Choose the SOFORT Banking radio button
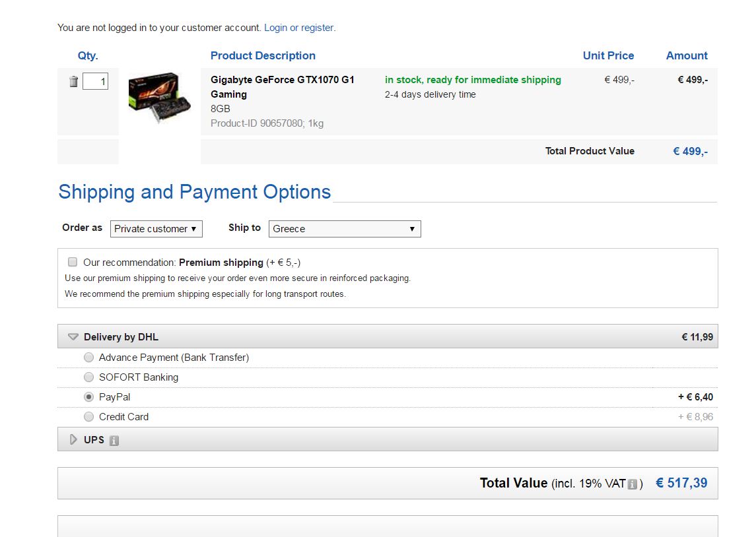 coord(88,377)
